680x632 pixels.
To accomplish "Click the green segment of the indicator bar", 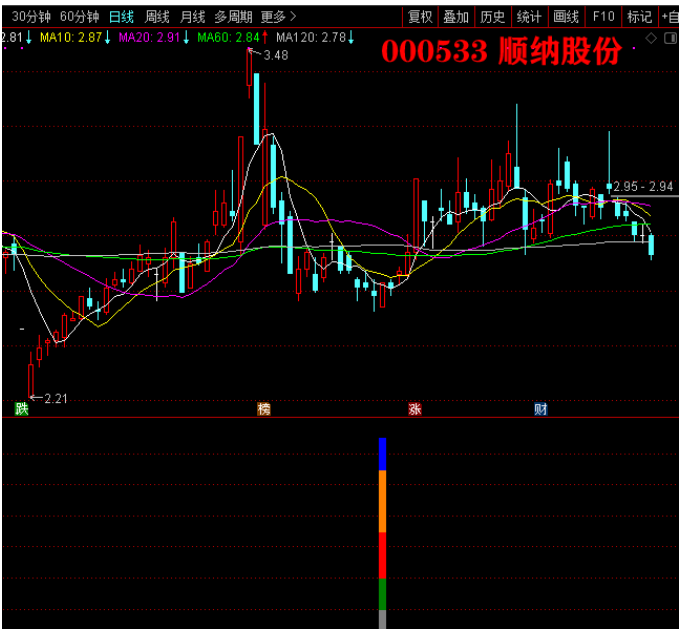I will coord(382,594).
